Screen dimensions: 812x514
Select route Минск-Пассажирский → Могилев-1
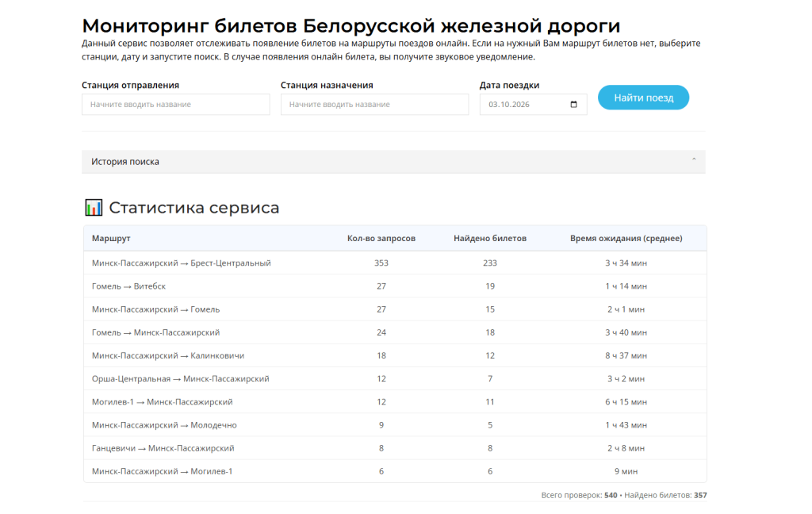(162, 471)
